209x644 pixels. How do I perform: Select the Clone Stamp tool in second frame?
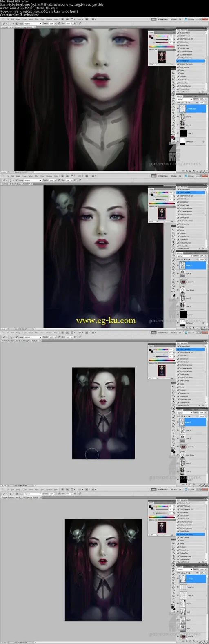tap(173, 255)
